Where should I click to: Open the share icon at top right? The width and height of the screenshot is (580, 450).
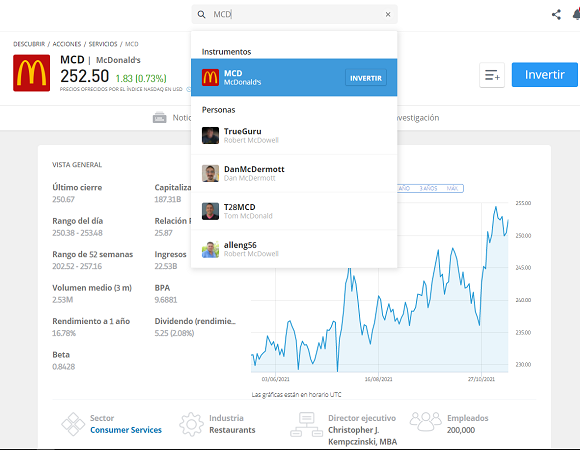(x=556, y=15)
